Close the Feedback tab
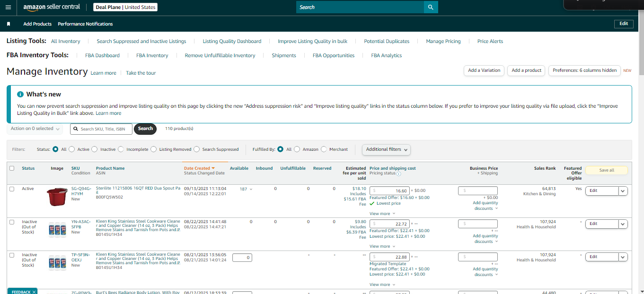Image resolution: width=644 pixels, height=294 pixels. coord(34,292)
